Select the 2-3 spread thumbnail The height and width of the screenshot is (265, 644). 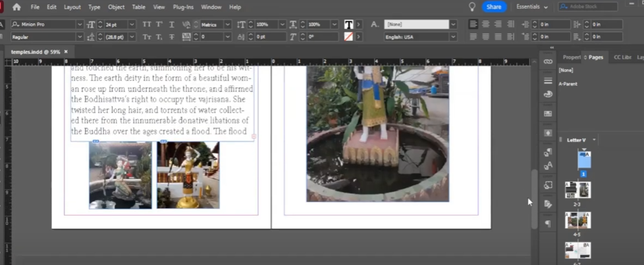tap(577, 190)
